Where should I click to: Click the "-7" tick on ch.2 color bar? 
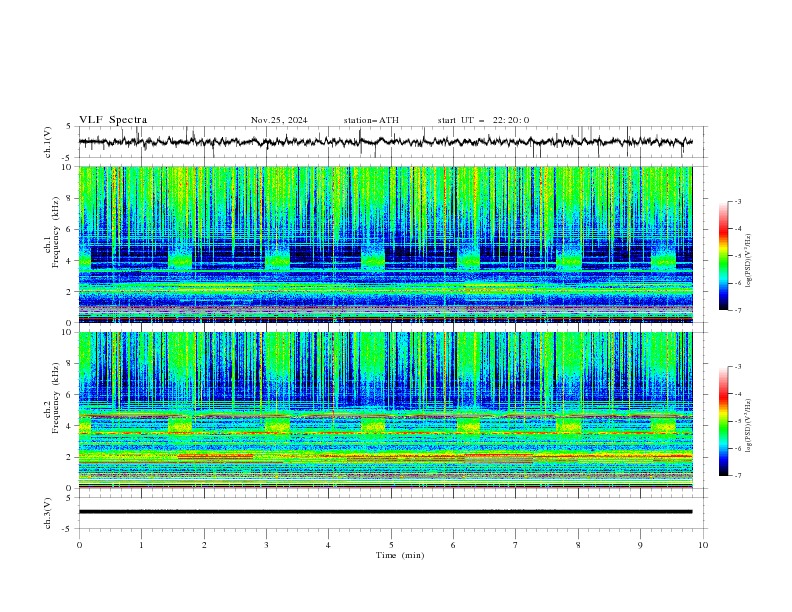737,476
